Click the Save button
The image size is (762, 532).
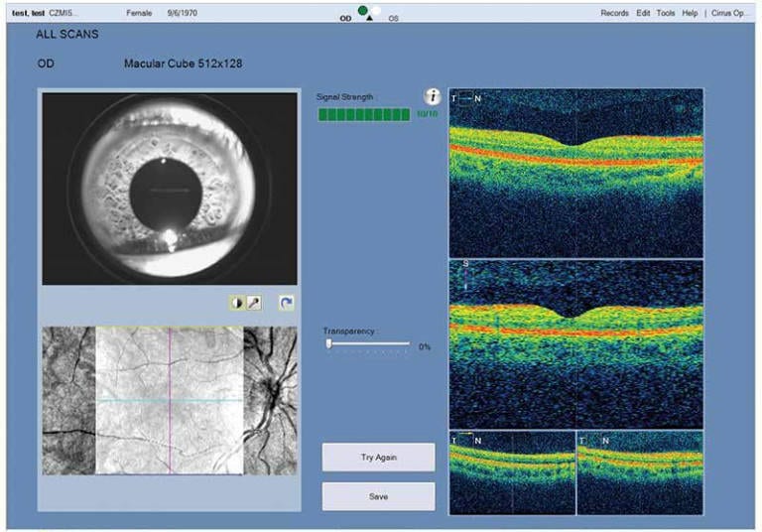[379, 496]
